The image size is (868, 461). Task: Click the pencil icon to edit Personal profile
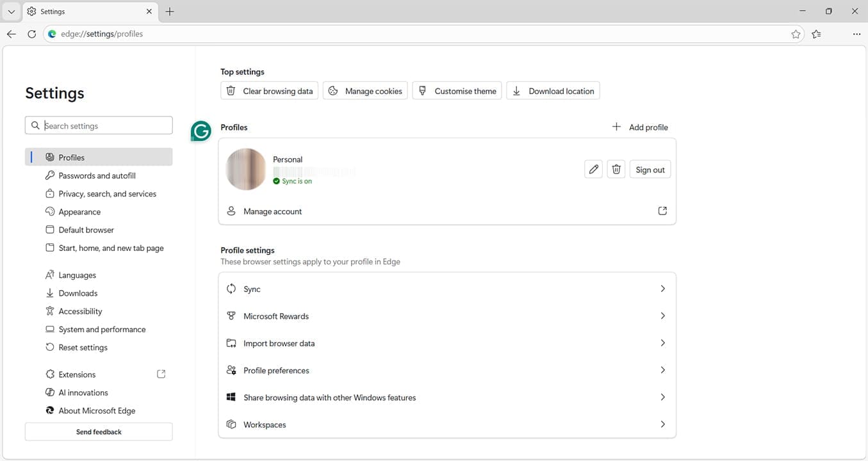[593, 168]
